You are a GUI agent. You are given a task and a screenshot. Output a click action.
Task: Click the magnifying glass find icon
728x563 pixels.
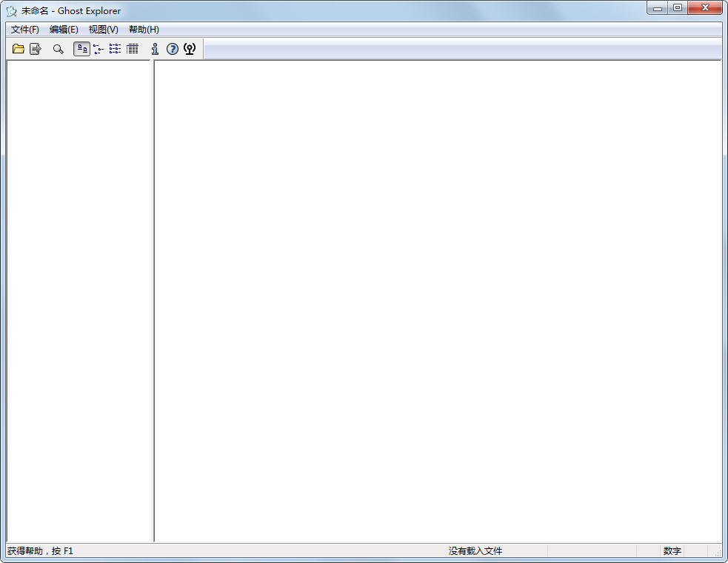tap(58, 49)
